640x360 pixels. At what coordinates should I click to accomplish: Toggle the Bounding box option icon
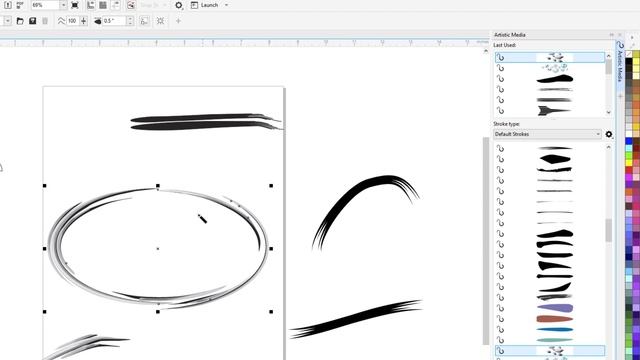tap(160, 21)
